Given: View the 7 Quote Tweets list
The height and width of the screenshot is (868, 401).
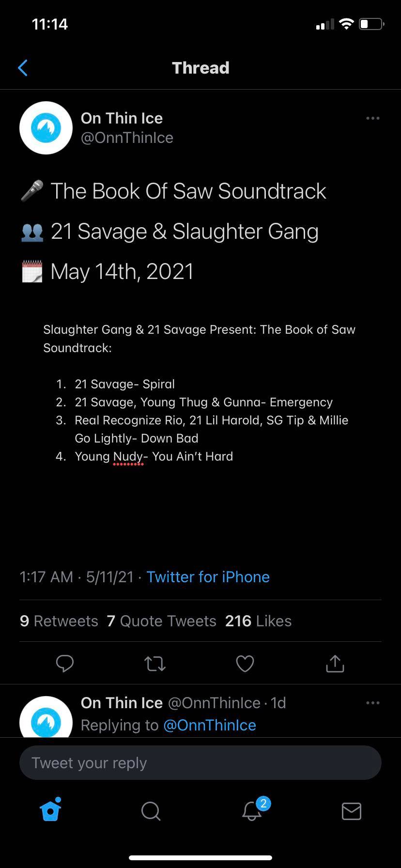Looking at the screenshot, I should (x=162, y=621).
